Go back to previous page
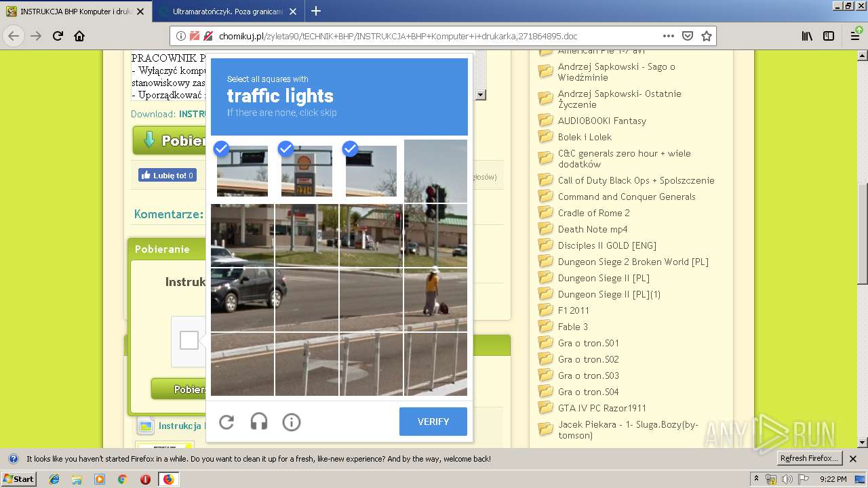 pyautogui.click(x=14, y=36)
